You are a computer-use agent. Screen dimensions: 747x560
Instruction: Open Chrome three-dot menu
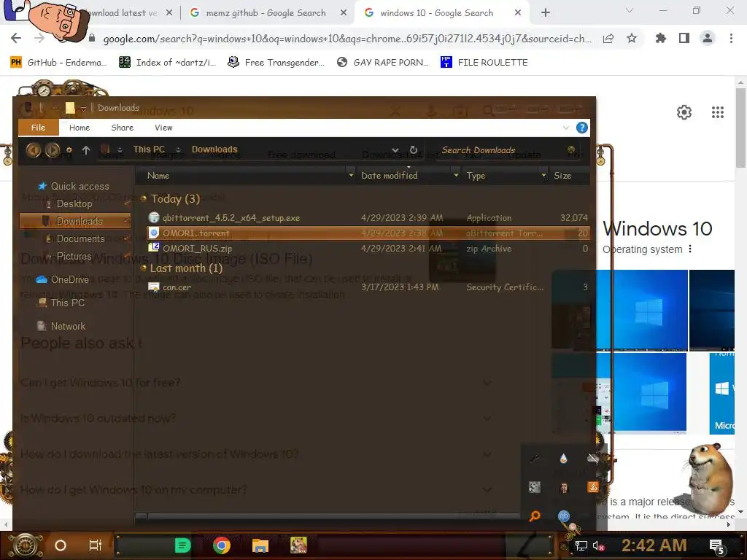731,38
